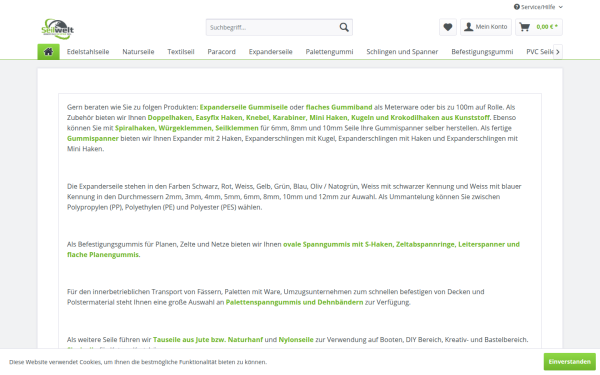Follow the Expanderseile Gummiseile link
600x375 pixels.
pos(243,107)
